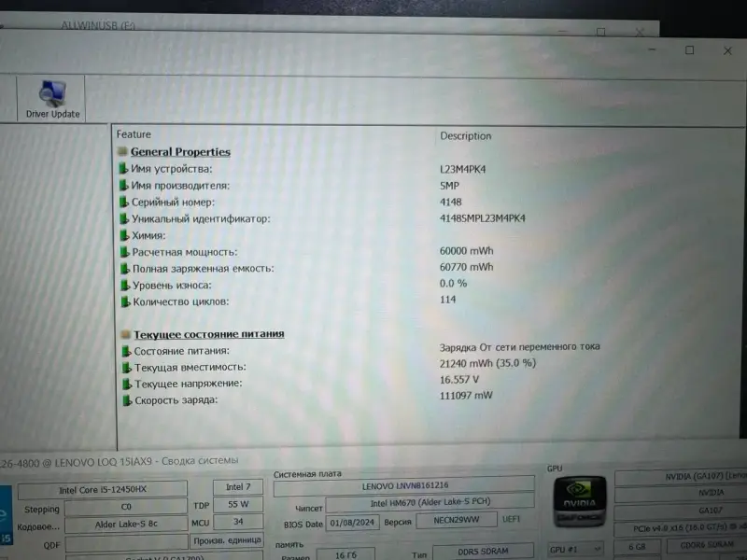Viewport: 747px width, 560px height.
Task: Click the designed capacity value 60000 mWh
Action: (466, 251)
